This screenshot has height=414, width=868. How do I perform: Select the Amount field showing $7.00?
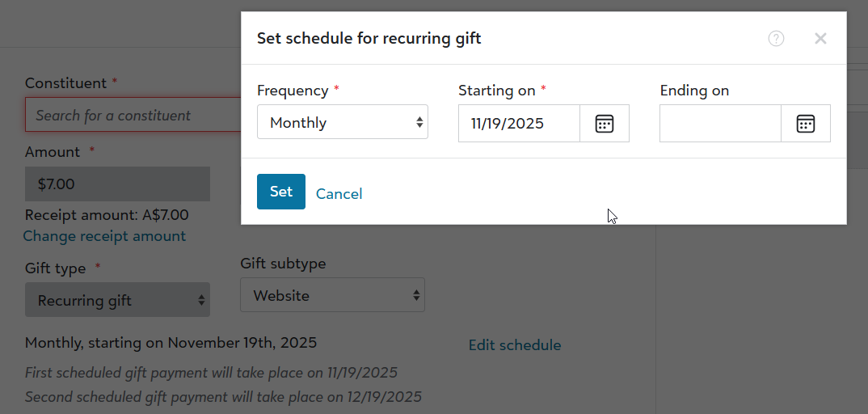117,184
